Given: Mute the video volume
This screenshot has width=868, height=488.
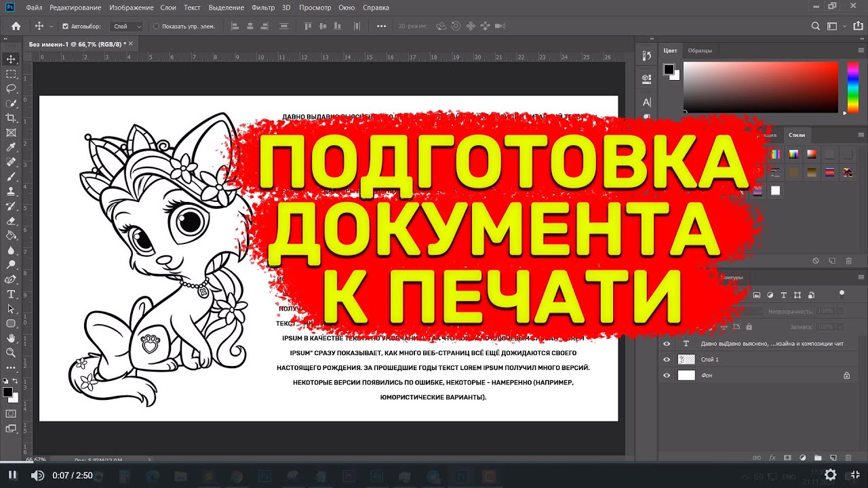Looking at the screenshot, I should (37, 475).
